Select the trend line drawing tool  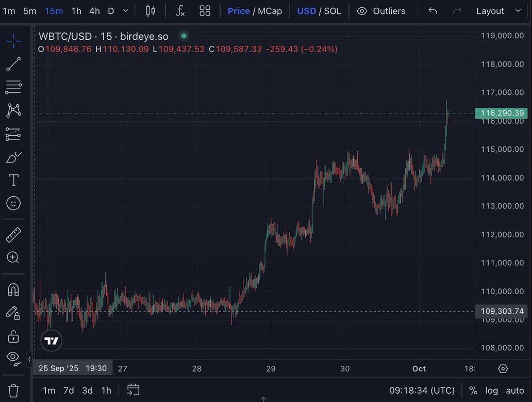13,65
